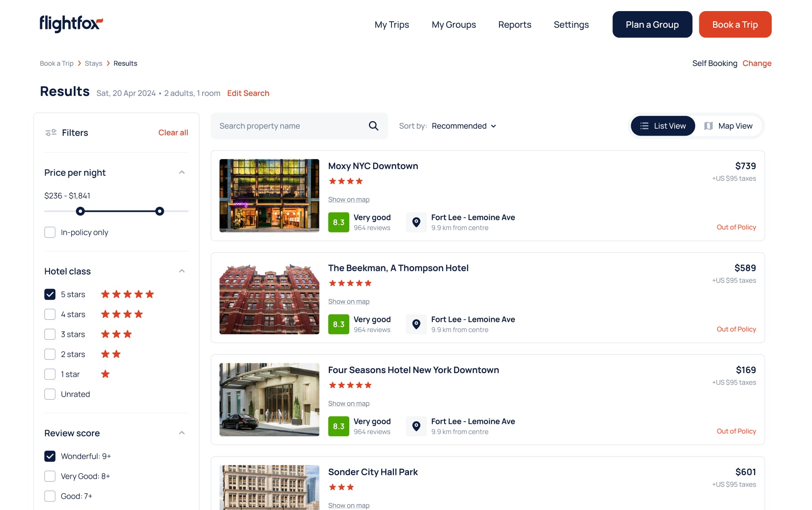This screenshot has height=510, width=812.
Task: Click the Sonder City Hall Park title
Action: [373, 472]
